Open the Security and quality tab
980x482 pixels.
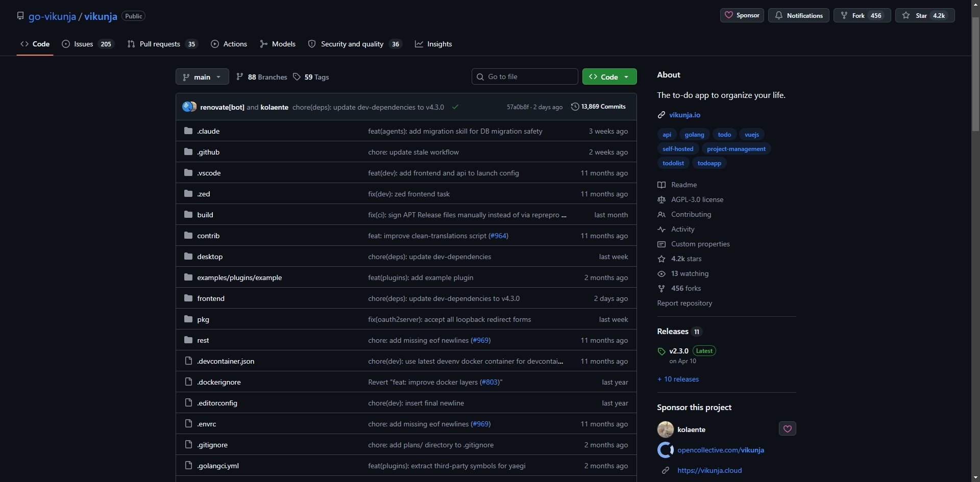pos(355,44)
